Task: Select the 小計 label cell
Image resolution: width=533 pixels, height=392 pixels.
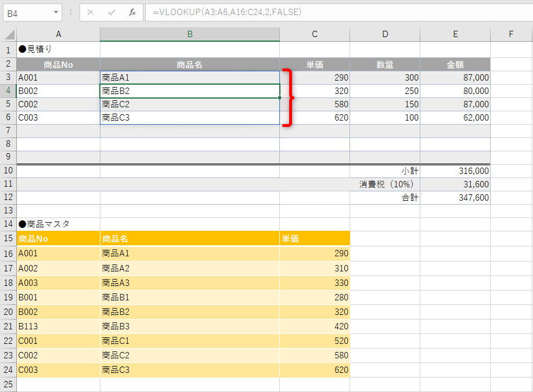Action: (x=385, y=170)
